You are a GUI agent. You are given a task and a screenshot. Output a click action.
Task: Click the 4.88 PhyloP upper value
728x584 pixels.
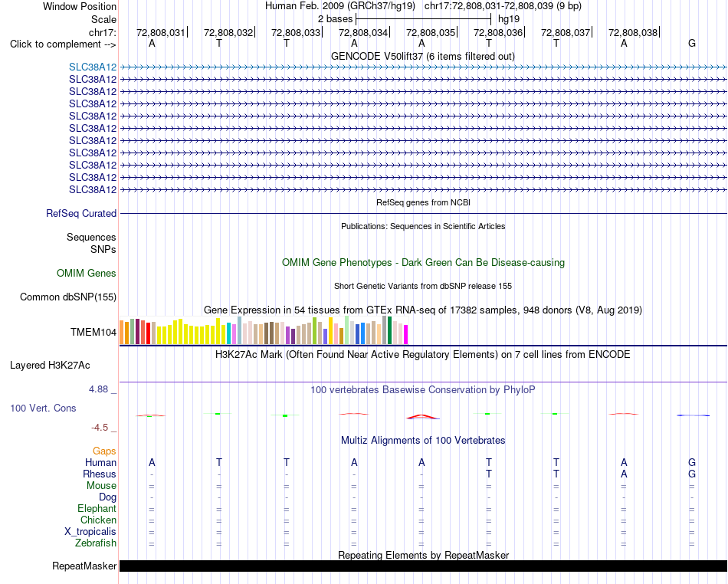(98, 389)
